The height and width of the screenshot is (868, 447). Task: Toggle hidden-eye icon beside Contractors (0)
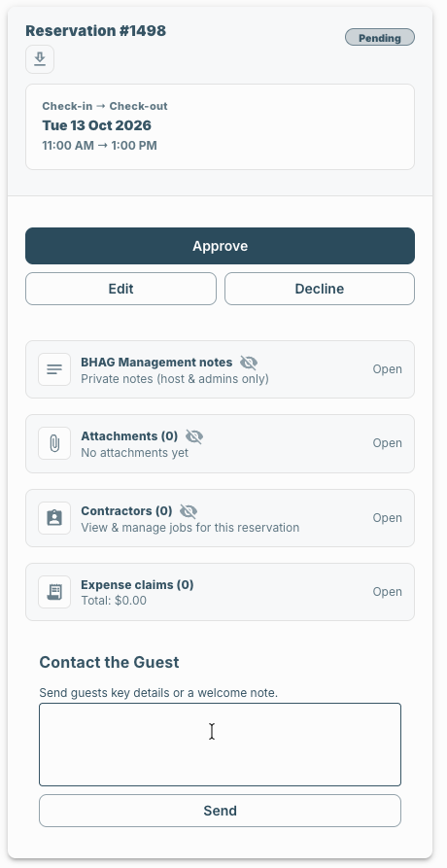pyautogui.click(x=189, y=511)
